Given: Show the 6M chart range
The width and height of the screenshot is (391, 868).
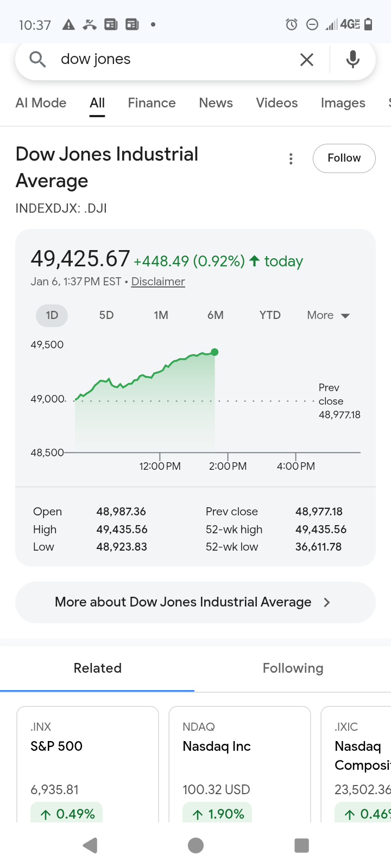Looking at the screenshot, I should click(216, 315).
